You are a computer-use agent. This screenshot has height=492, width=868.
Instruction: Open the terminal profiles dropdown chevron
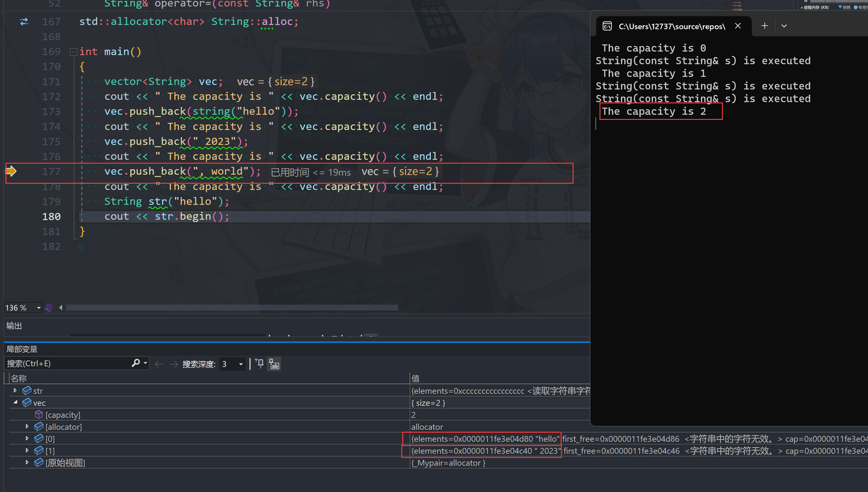pos(784,26)
